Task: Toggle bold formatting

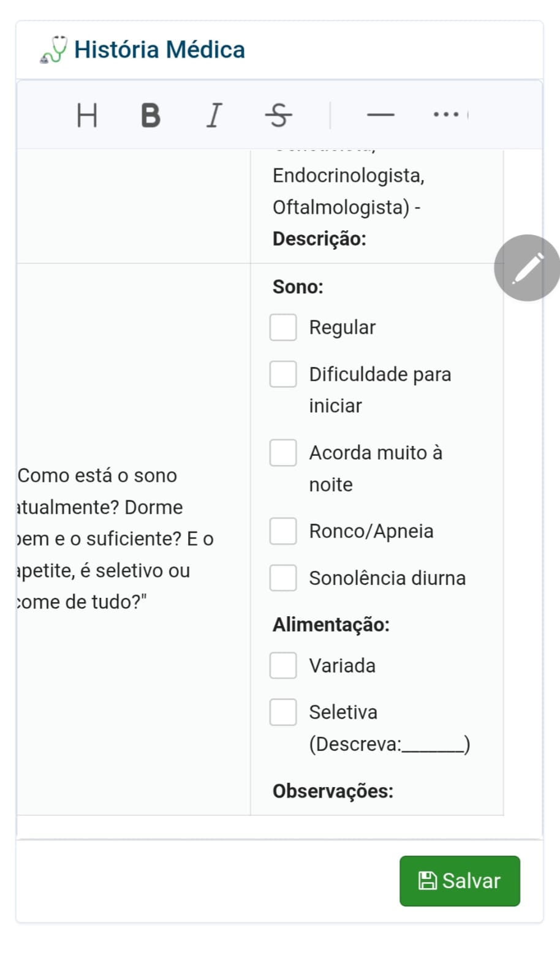Action: 151,115
